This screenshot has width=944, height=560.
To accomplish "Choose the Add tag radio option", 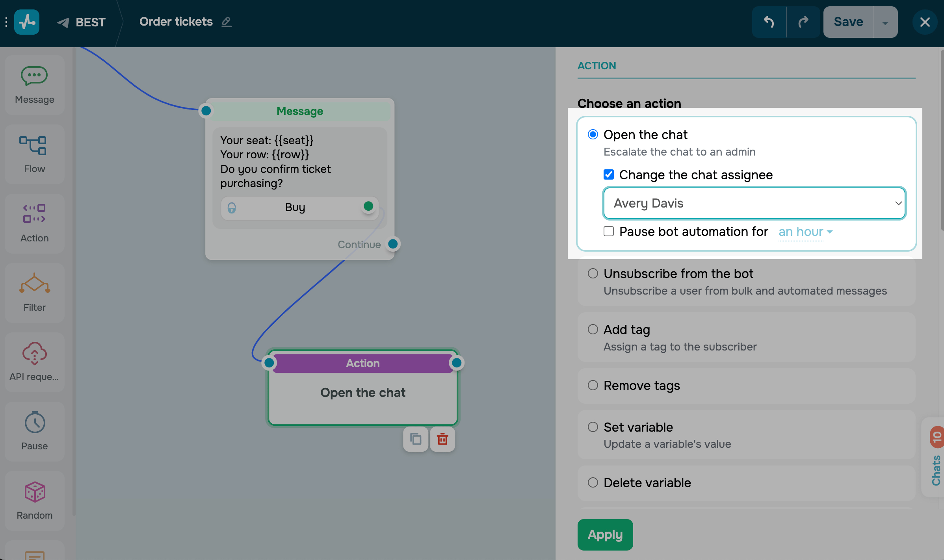I will point(593,329).
